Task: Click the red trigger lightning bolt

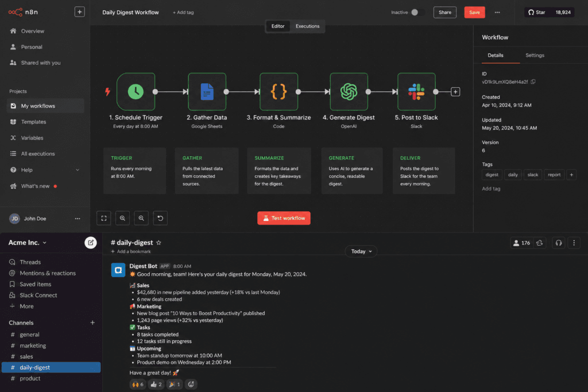Action: 107,91
